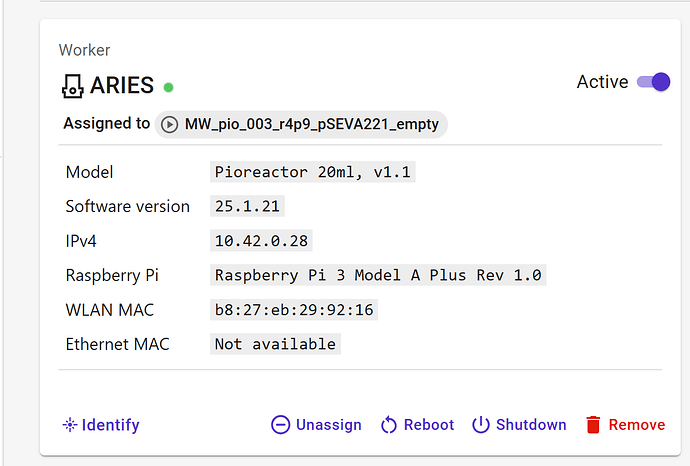Click the Reboot circular arrow icon

click(389, 425)
